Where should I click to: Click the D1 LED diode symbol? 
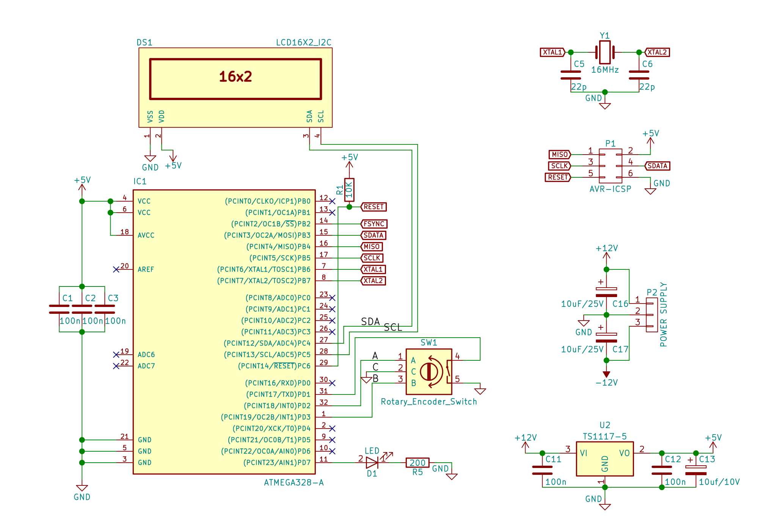tap(372, 462)
